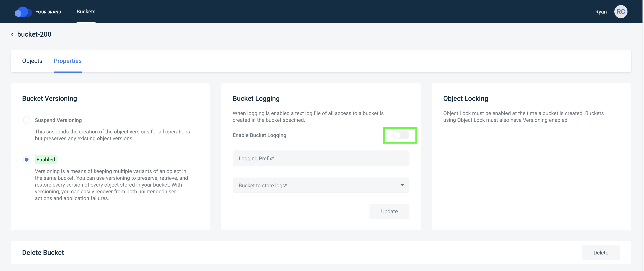Click the Bucket Versioning heading
This screenshot has width=644, height=271.
click(x=50, y=99)
